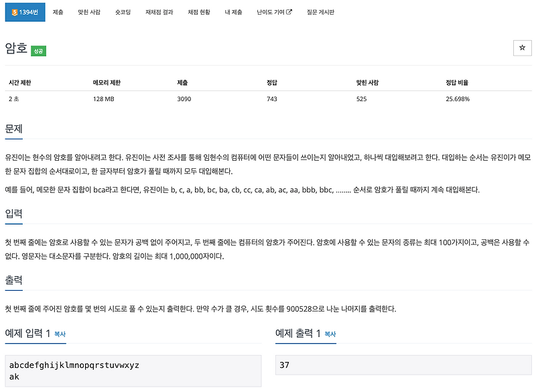Open the 맞힌 사람 tab

88,12
